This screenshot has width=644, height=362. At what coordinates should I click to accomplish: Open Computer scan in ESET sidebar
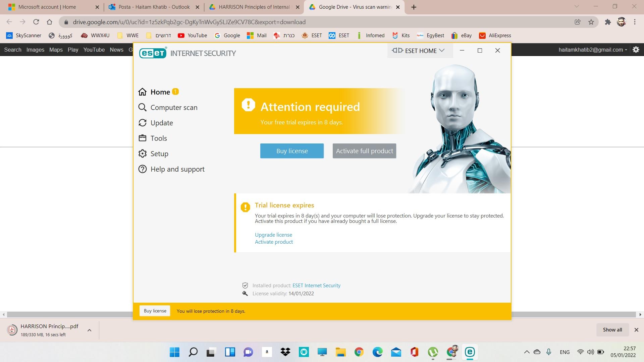click(x=168, y=107)
